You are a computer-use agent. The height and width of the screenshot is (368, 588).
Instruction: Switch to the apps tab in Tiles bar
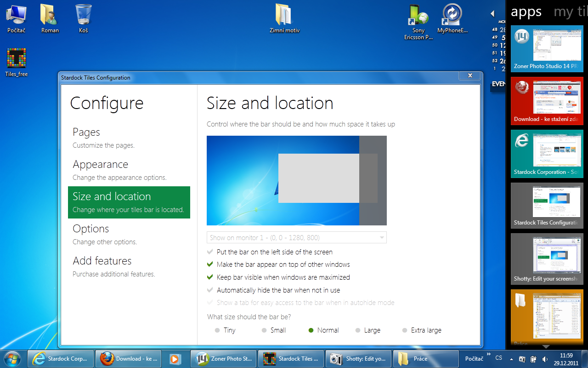point(526,11)
